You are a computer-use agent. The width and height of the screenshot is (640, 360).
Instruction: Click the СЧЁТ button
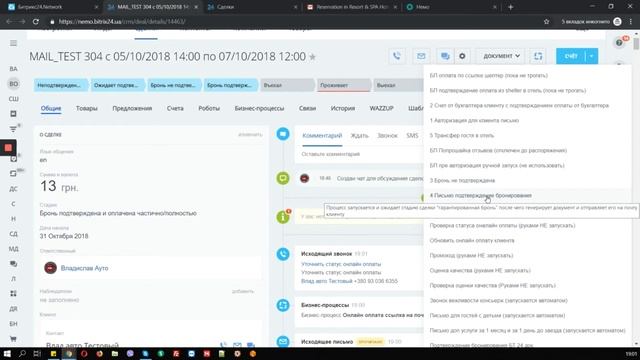click(571, 56)
